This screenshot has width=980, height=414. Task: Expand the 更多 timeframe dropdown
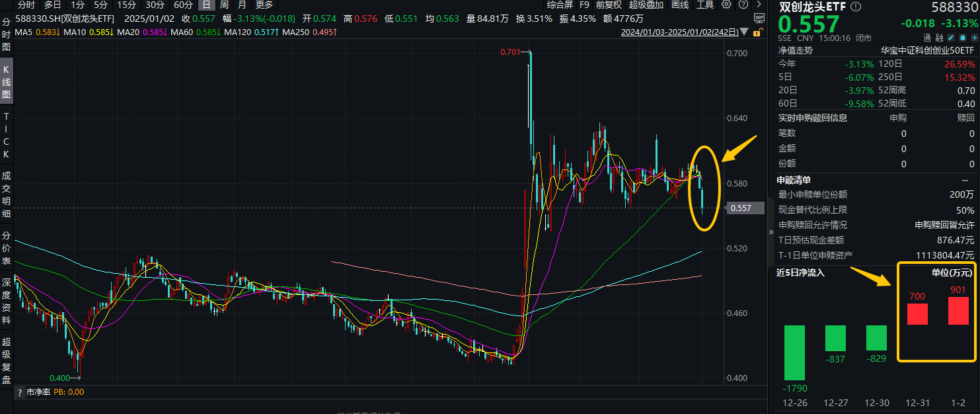[x=264, y=5]
